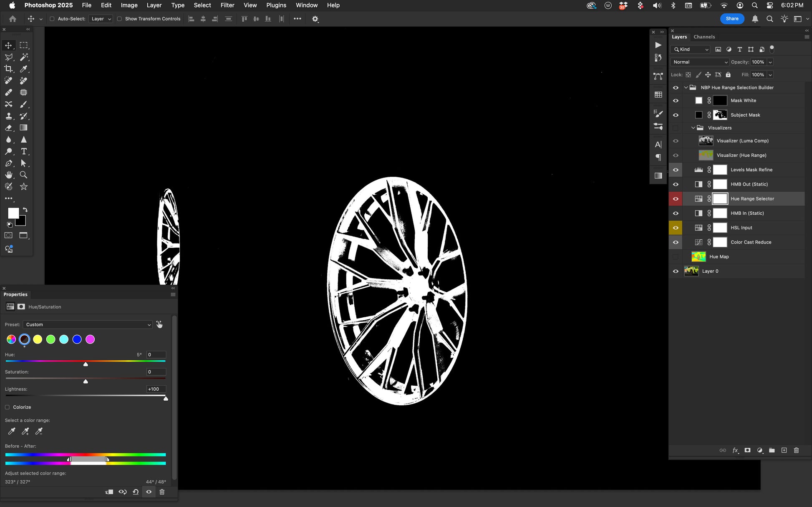Reset adjustment to defaults in Properties
The width and height of the screenshot is (812, 507).
tap(136, 492)
